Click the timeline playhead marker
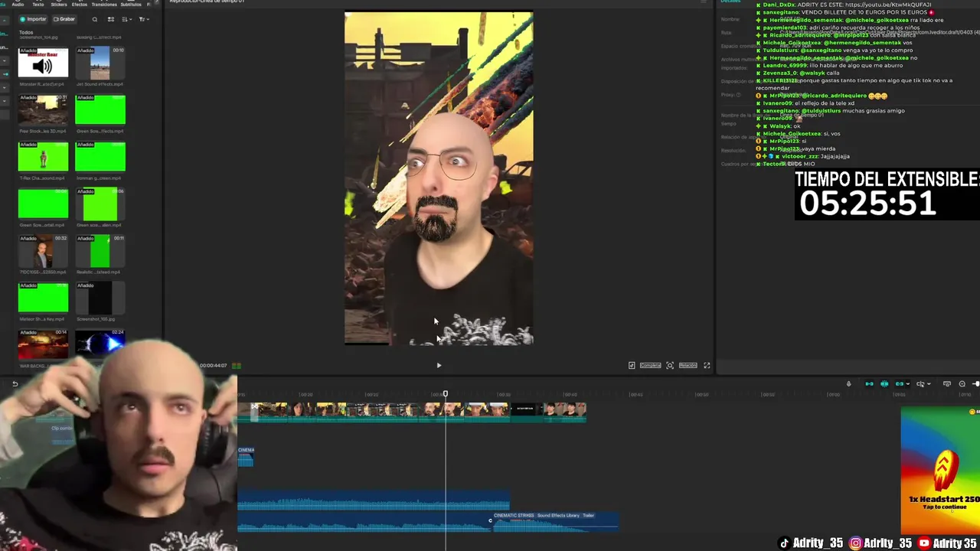The height and width of the screenshot is (551, 980). (x=446, y=394)
